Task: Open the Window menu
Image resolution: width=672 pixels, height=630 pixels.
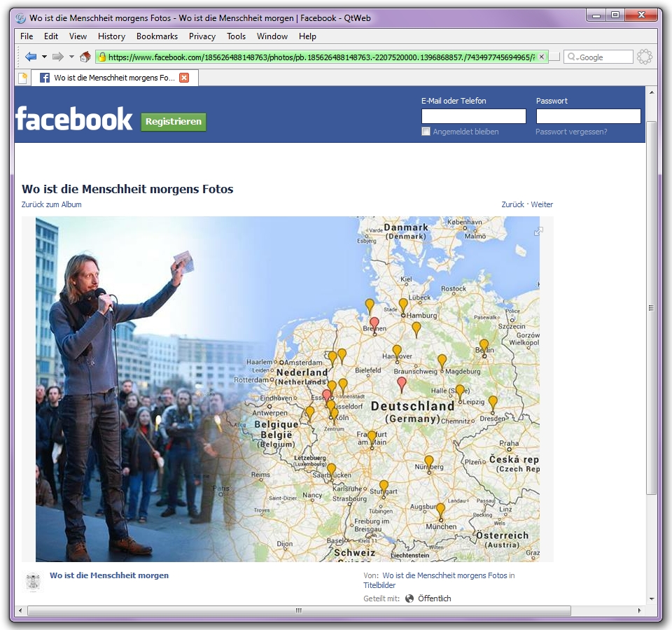Action: coord(272,36)
